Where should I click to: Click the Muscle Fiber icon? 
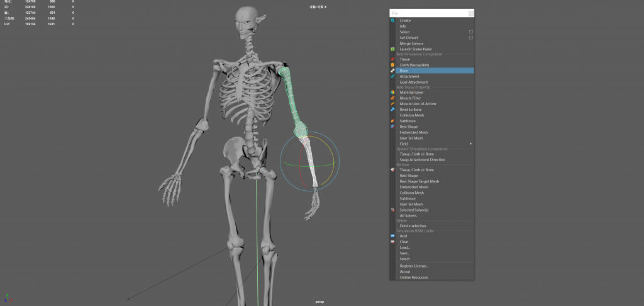(392, 98)
